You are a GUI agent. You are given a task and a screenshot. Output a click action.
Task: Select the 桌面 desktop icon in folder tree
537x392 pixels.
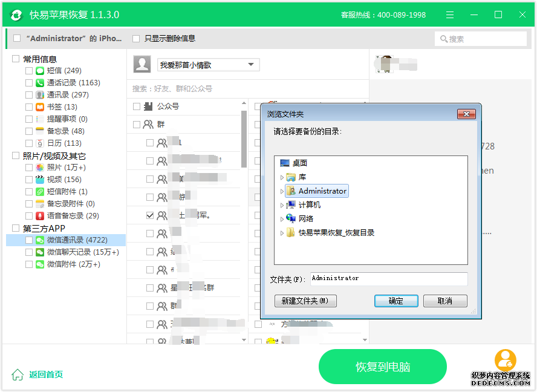pyautogui.click(x=285, y=163)
